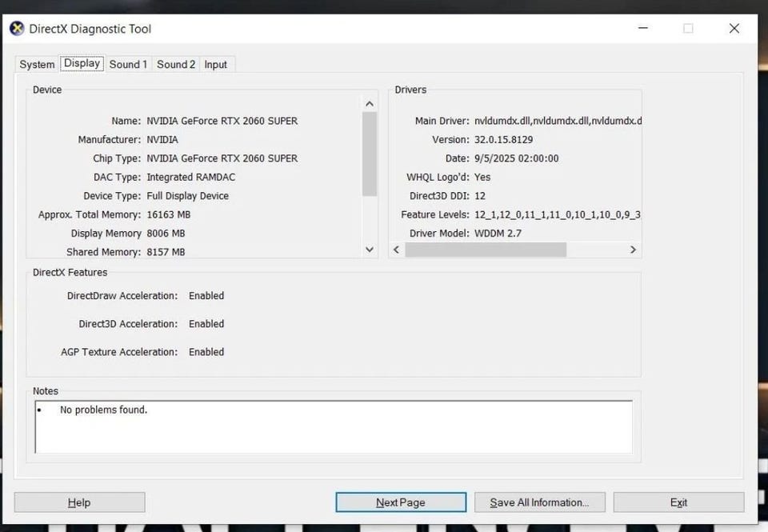Click Drivers panel scroll left arrow
768x532 pixels.
[397, 250]
